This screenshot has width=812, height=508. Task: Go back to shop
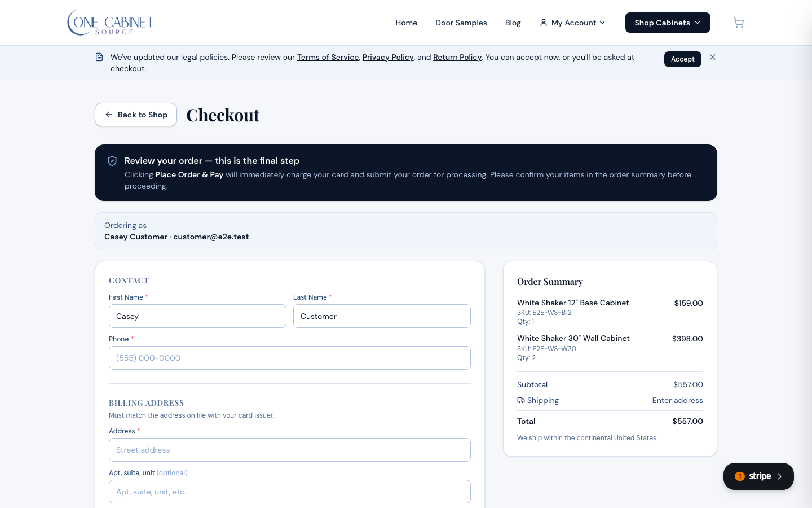tap(136, 115)
